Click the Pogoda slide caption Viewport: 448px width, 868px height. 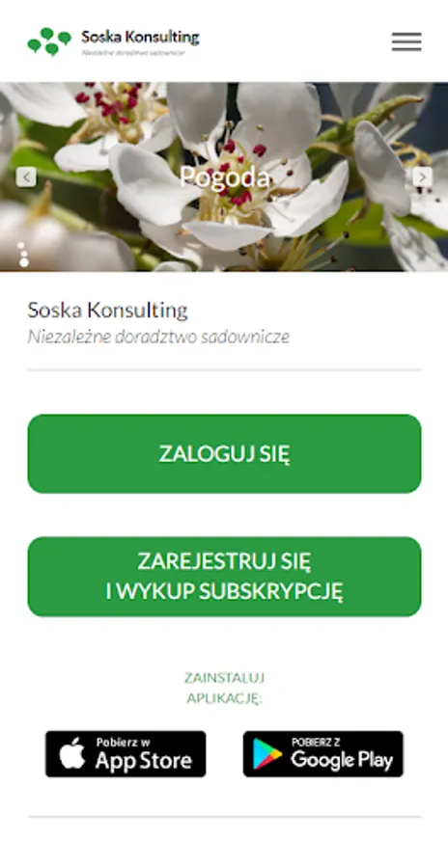(225, 176)
